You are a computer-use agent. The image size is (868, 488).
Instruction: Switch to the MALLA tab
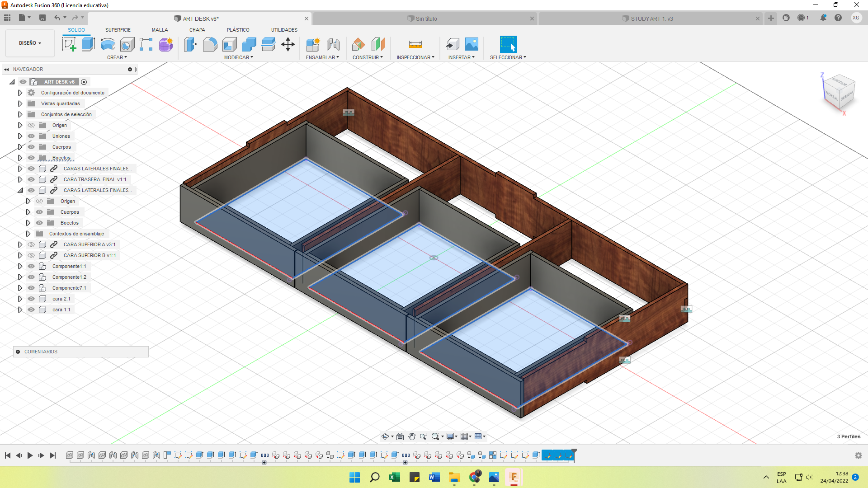point(160,30)
